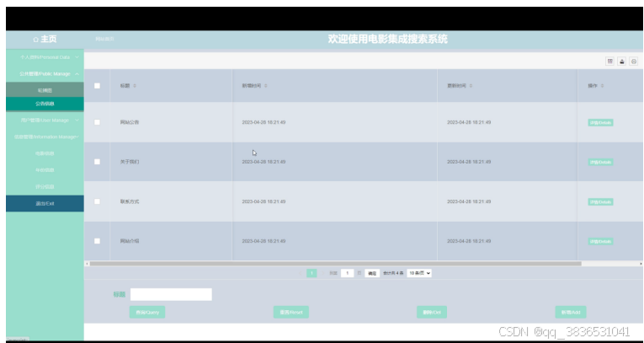644x343 pixels.
Task: Click the 主页 home title
Action: tap(49, 39)
